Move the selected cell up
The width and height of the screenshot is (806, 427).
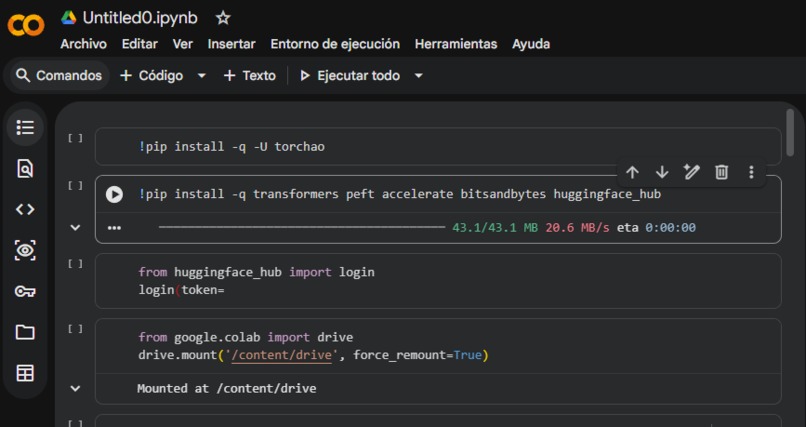point(632,172)
